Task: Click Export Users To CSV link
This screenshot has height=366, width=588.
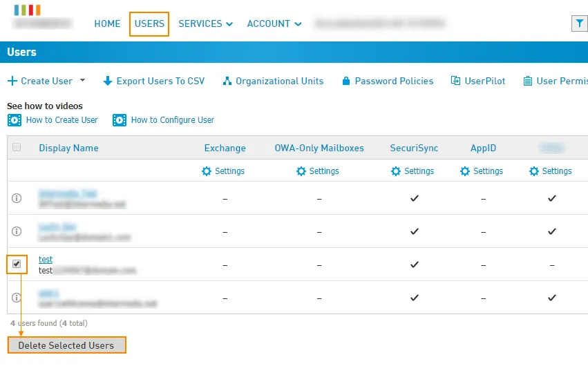Action: point(160,81)
